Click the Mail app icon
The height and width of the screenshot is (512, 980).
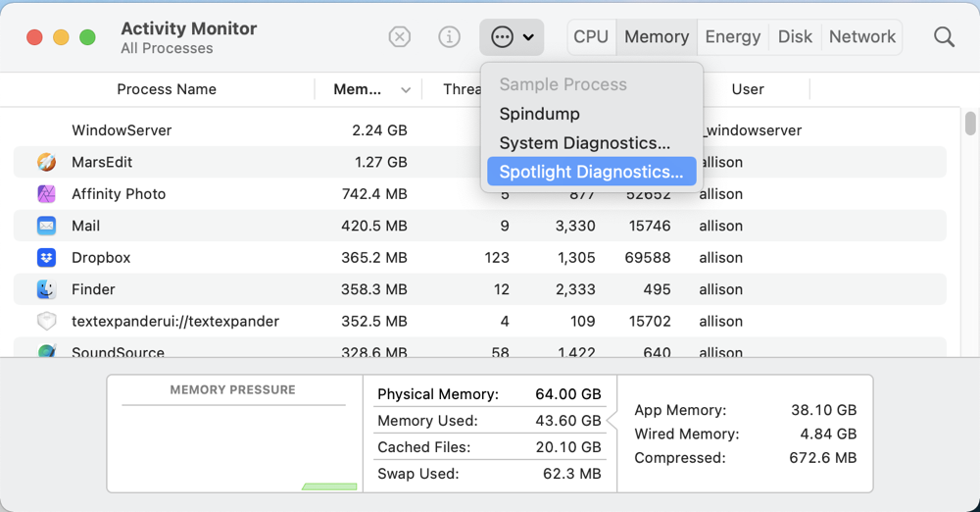pos(46,226)
